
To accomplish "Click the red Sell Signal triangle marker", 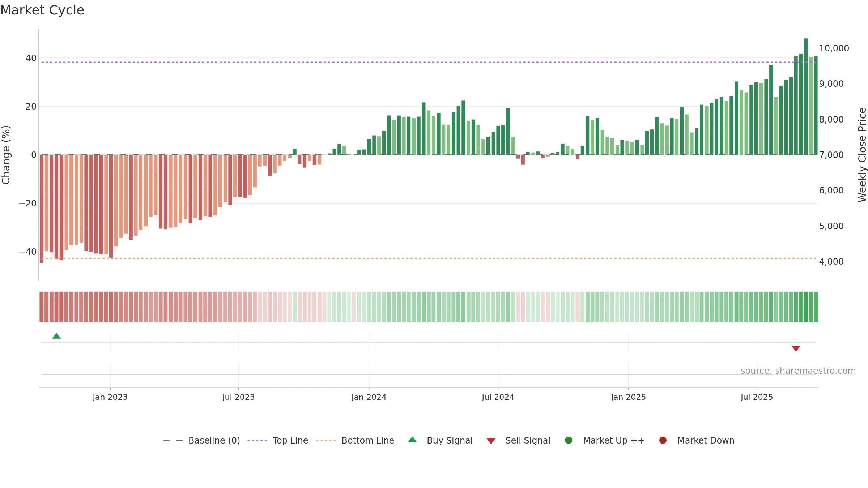I will click(796, 348).
